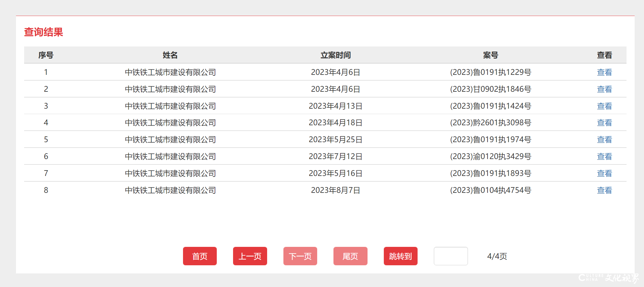Click company name in row 8
The width and height of the screenshot is (644, 287).
pos(170,190)
